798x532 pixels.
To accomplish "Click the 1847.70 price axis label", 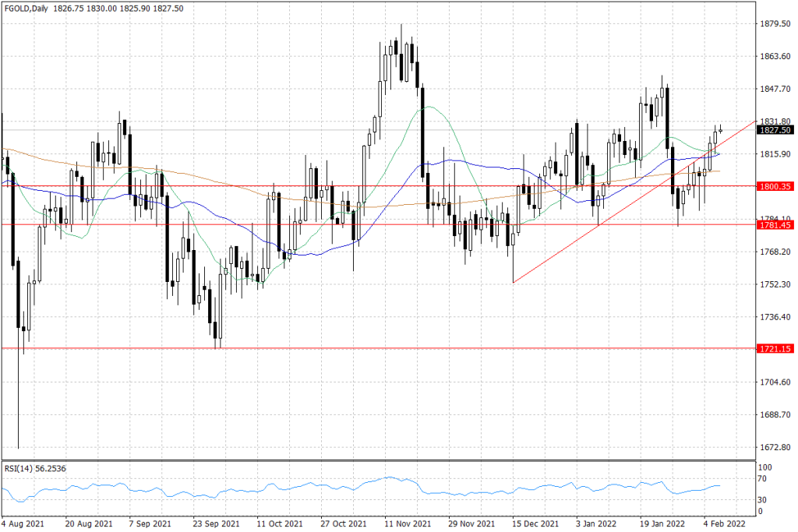I will [775, 90].
